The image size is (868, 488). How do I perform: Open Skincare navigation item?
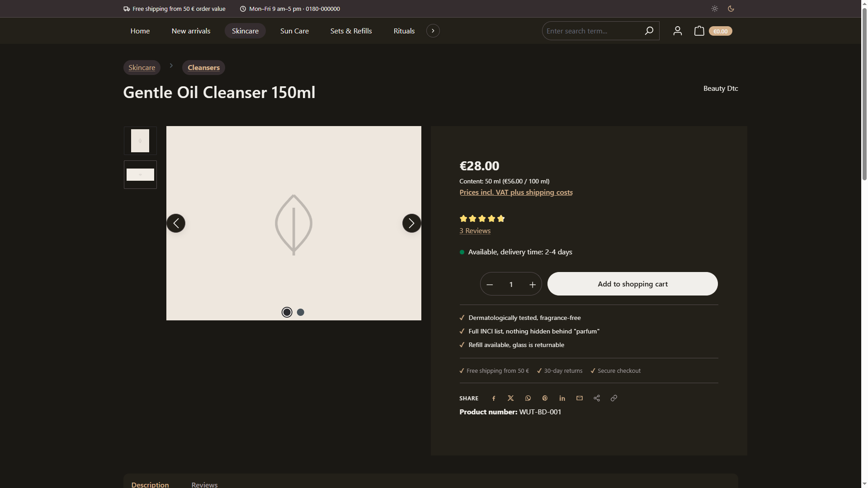point(245,31)
